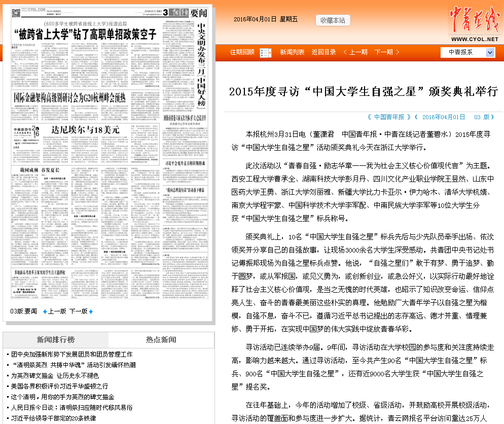The height and width of the screenshot is (424, 504).
Task: Open news "清明祭英烈 共铸中华魂" 活动引发缅怀热潮
Action: [x=74, y=365]
